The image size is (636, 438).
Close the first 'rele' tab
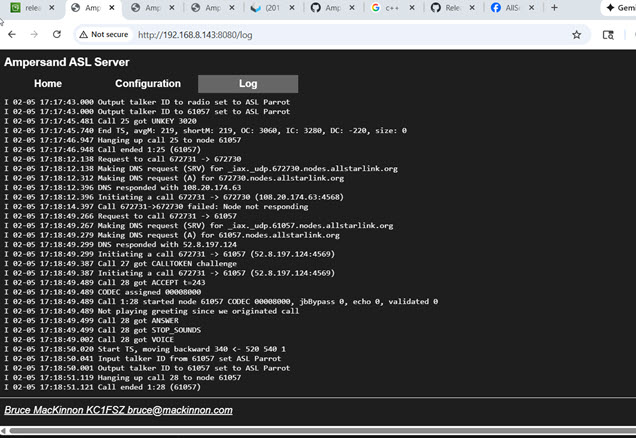52,8
